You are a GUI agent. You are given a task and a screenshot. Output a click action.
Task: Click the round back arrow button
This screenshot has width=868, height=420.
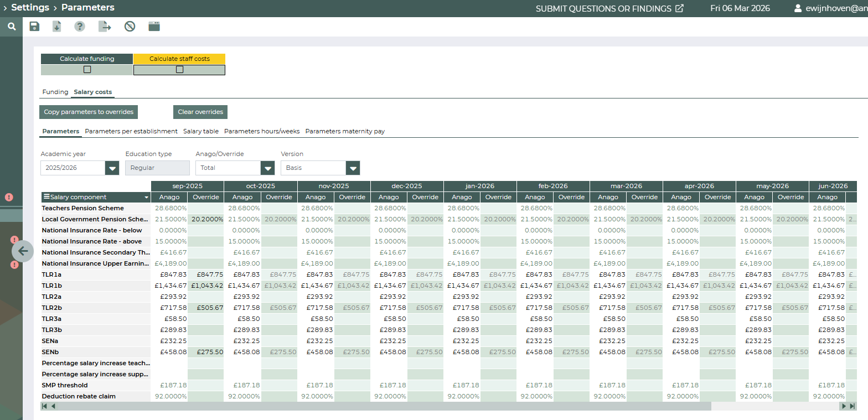pos(23,251)
